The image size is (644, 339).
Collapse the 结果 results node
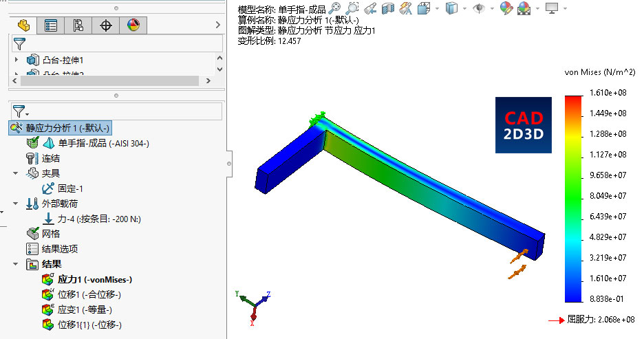point(16,264)
